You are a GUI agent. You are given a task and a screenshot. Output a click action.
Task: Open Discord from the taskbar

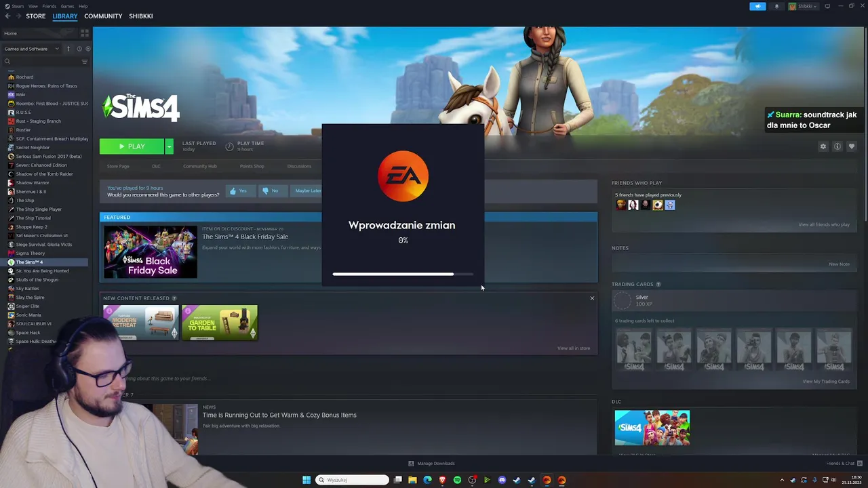click(502, 480)
